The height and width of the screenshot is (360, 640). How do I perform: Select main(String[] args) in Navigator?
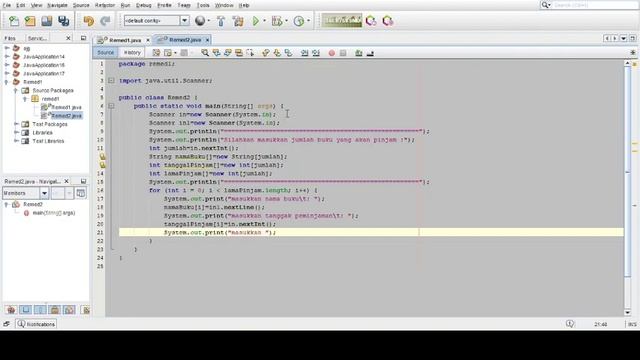[53, 213]
